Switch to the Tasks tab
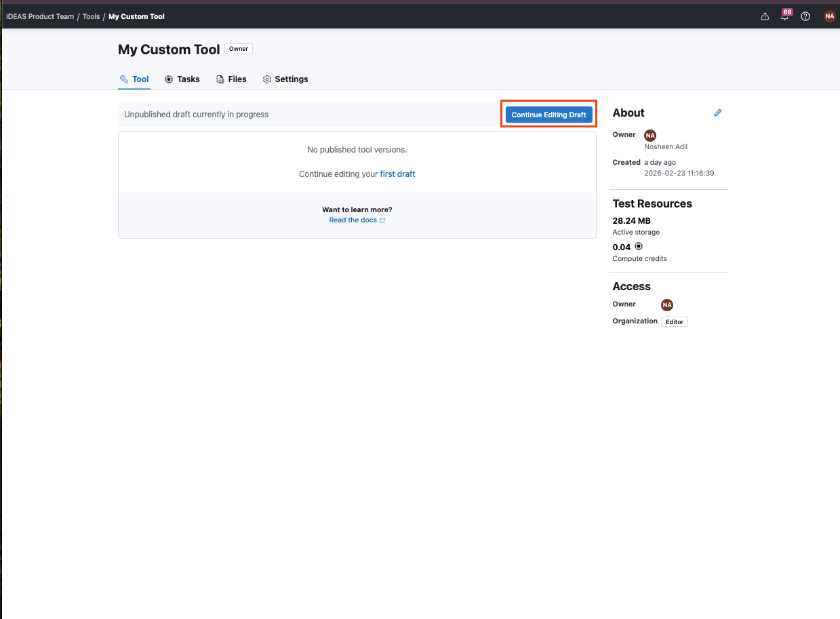Screen dimensions: 840x619 tap(182, 79)
